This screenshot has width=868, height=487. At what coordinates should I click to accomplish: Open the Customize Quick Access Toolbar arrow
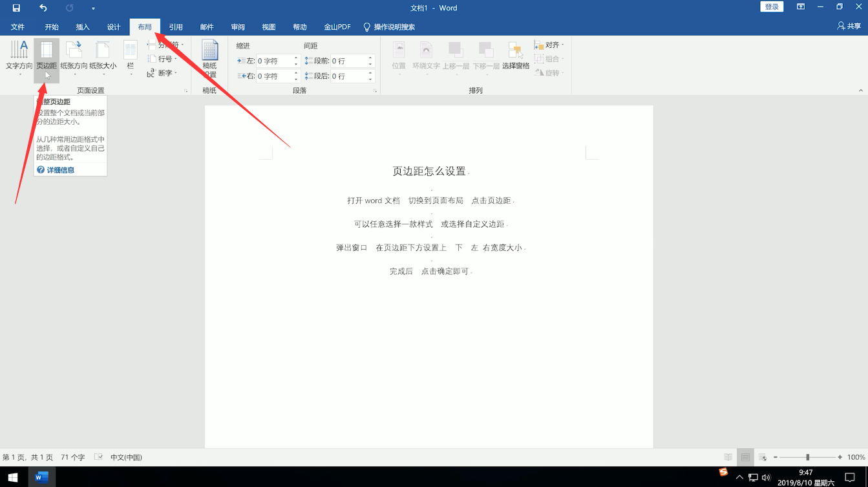pyautogui.click(x=93, y=8)
